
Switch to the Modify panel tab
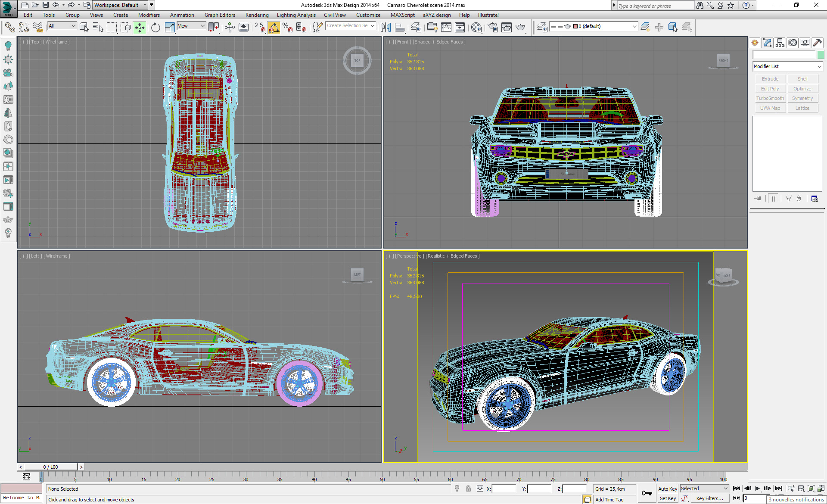click(x=767, y=43)
